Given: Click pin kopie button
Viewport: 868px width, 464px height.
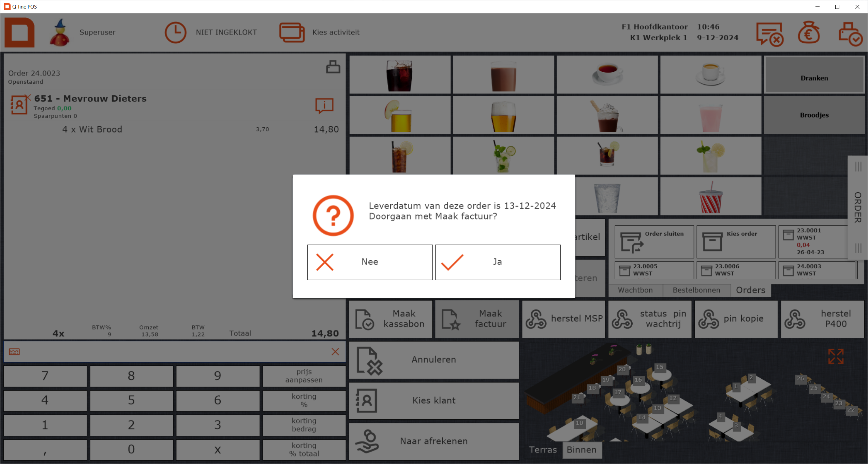Looking at the screenshot, I should coord(736,319).
